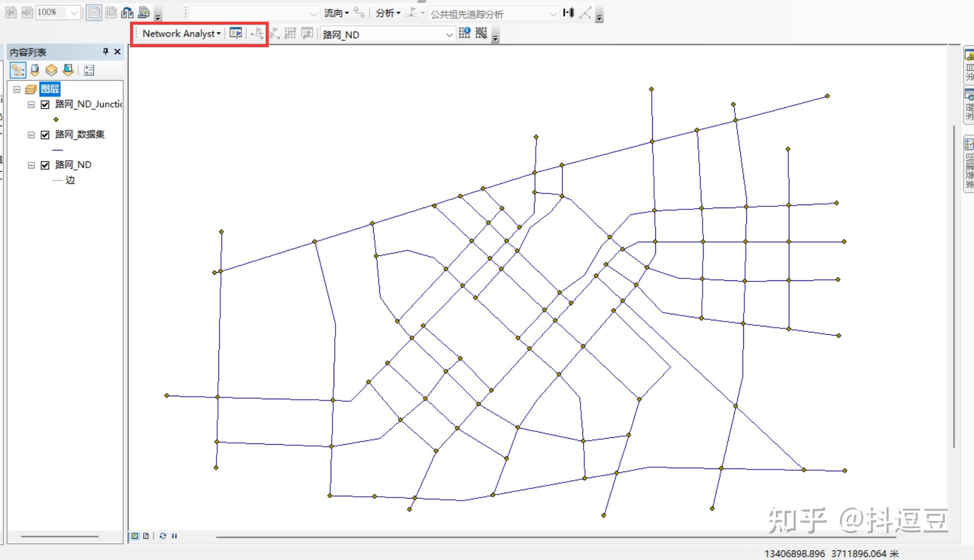Screen dimensions: 974x560
Task: Open table of contents Options icon
Action: pyautogui.click(x=89, y=70)
